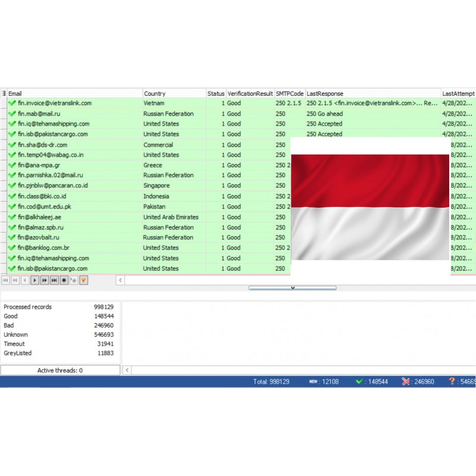This screenshot has width=476, height=476.
Task: Click the orange filter funnel icon
Action: click(x=84, y=280)
